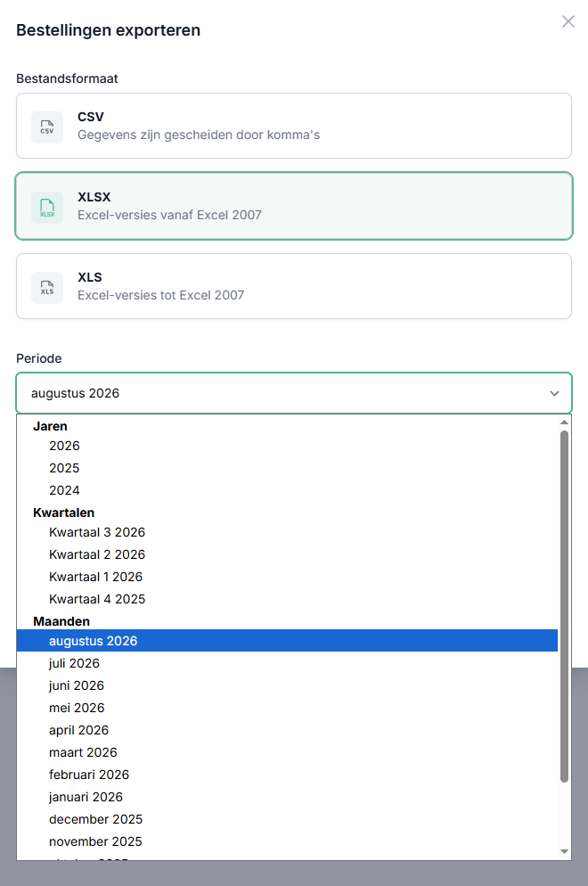
Task: Click the scrollbar up arrow
Action: 564,422
